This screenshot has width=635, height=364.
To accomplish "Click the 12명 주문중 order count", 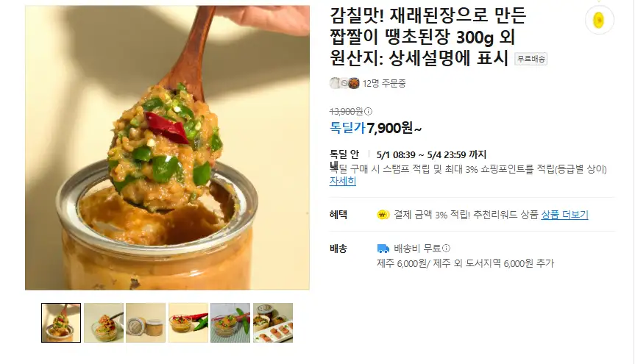I will coord(384,83).
